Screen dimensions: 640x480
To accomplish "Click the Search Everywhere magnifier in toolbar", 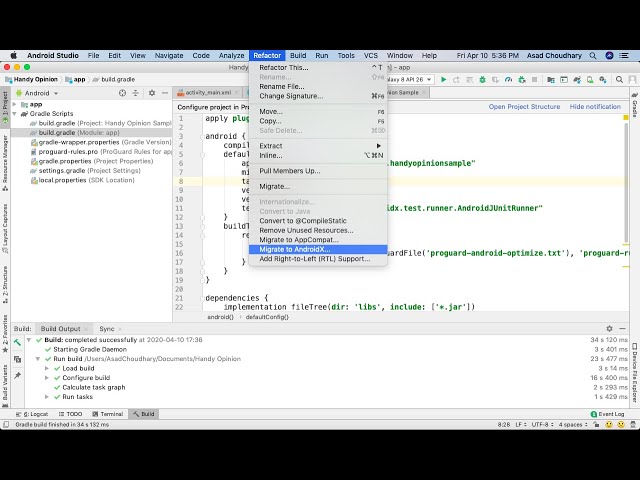I will pos(619,80).
